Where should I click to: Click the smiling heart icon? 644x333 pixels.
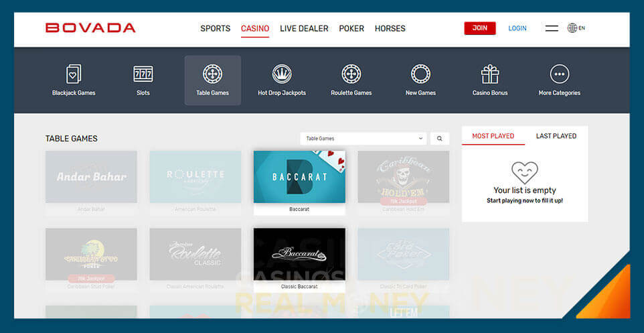(x=524, y=173)
